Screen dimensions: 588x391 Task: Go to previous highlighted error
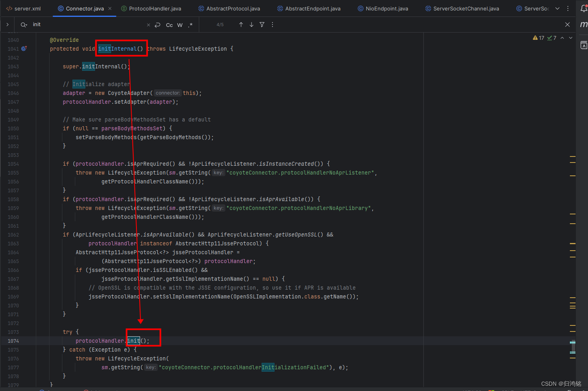pyautogui.click(x=562, y=38)
